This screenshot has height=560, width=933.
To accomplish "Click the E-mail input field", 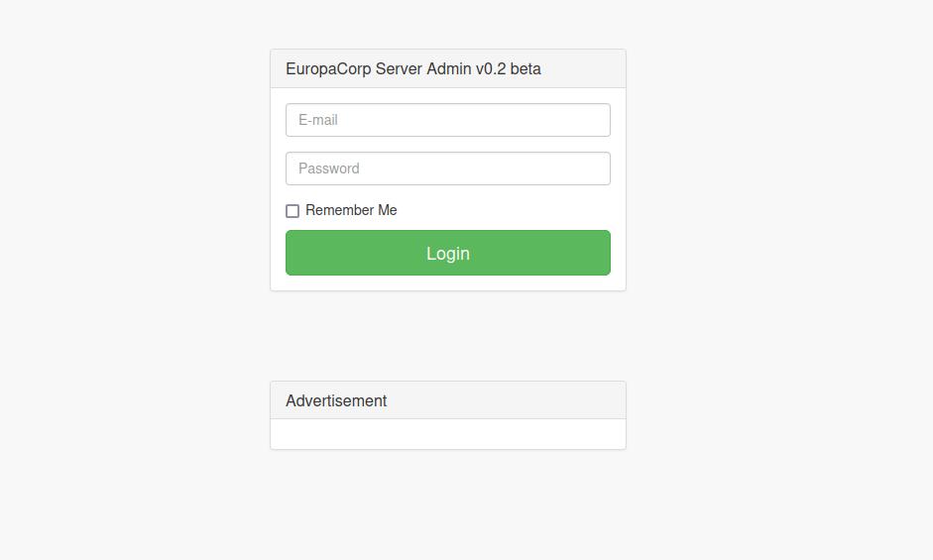I will (447, 120).
